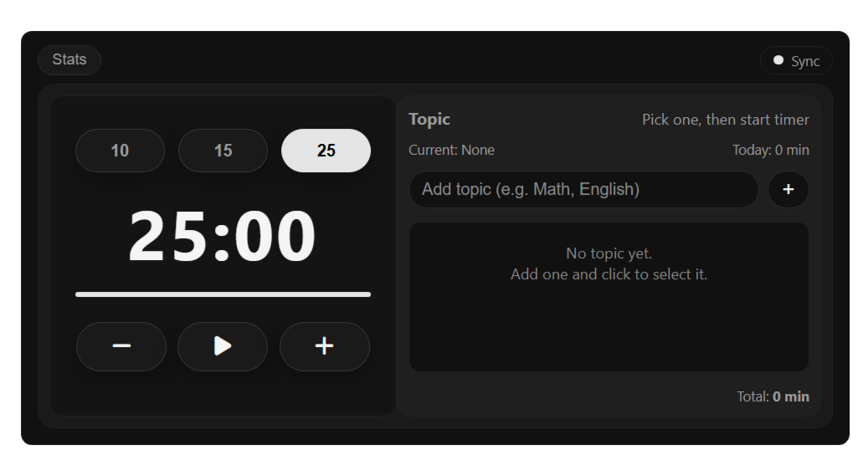Click the Current: None label
Viewport: 868px width, 470px height.
451,150
